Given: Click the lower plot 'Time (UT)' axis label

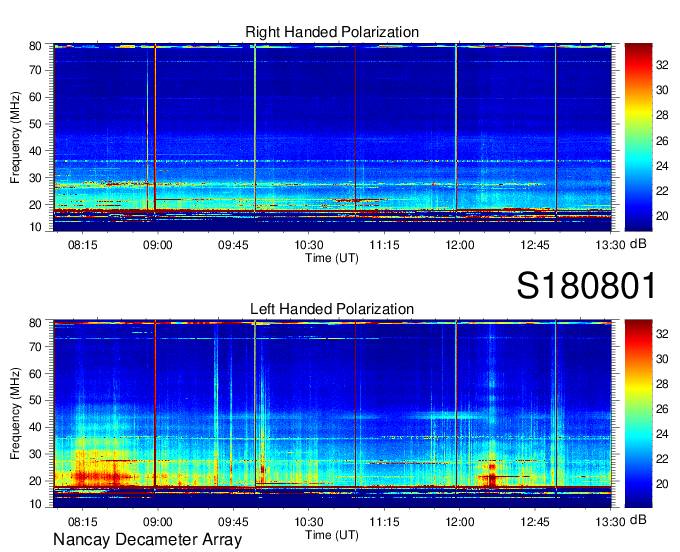Looking at the screenshot, I should 332,535.
